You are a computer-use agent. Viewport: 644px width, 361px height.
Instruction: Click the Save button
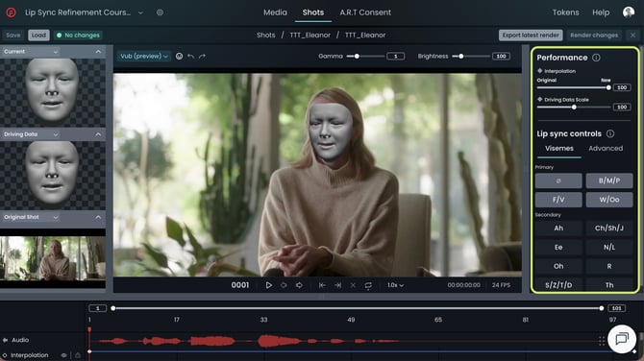(13, 36)
